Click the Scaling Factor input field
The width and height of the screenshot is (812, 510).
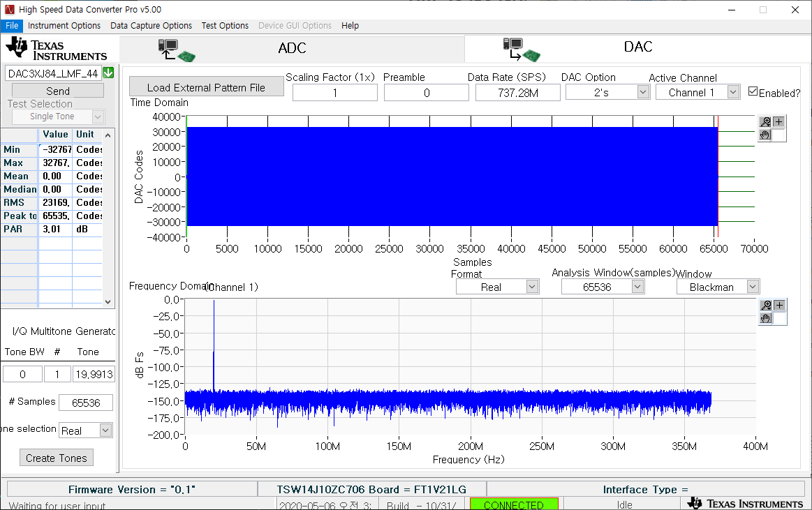[335, 93]
